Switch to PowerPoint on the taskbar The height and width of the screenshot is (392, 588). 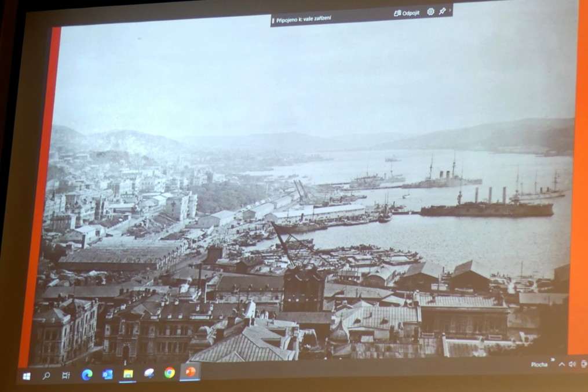(x=190, y=372)
